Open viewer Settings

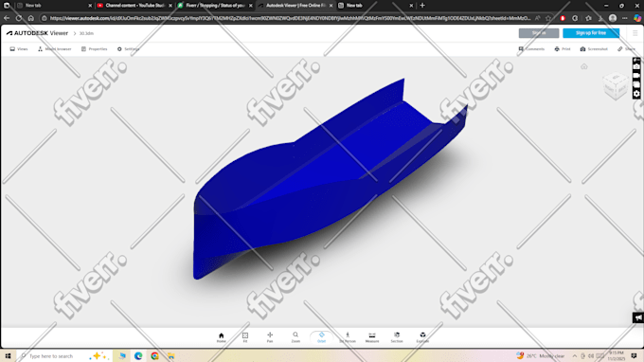pyautogui.click(x=128, y=49)
